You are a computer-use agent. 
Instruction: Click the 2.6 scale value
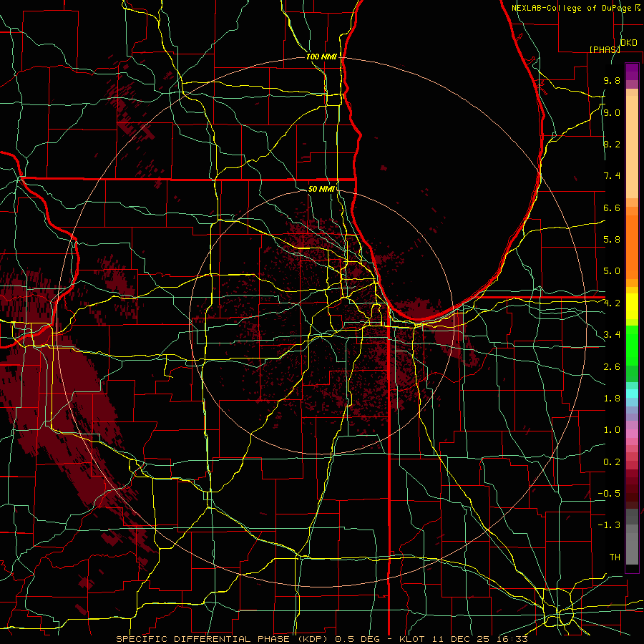click(612, 367)
